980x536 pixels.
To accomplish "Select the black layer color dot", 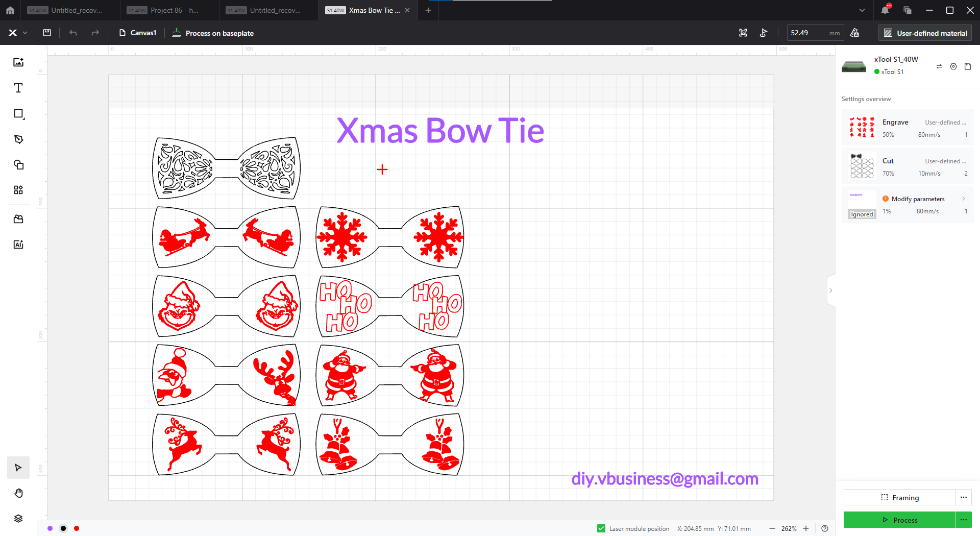I will click(x=63, y=528).
